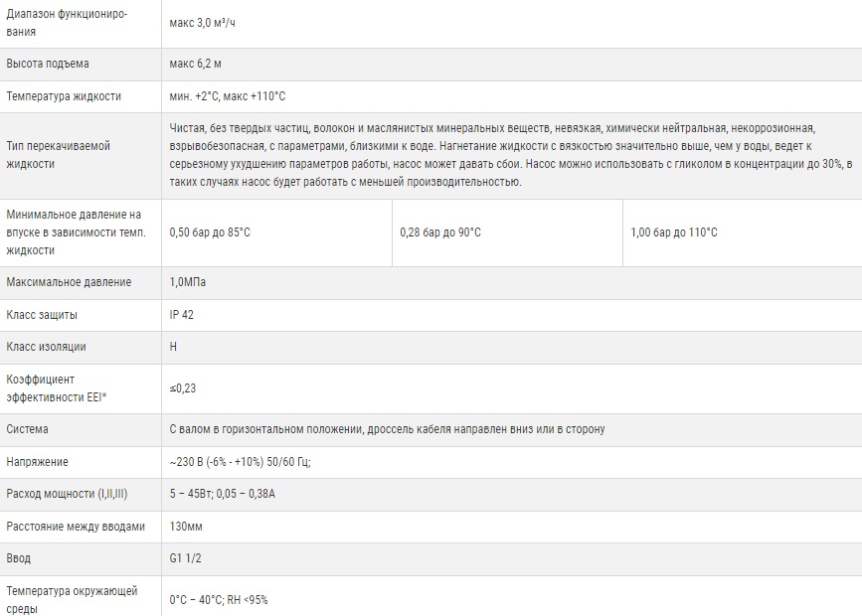
Task: Click the 'Класс изоляции' row label
Action: tap(47, 347)
